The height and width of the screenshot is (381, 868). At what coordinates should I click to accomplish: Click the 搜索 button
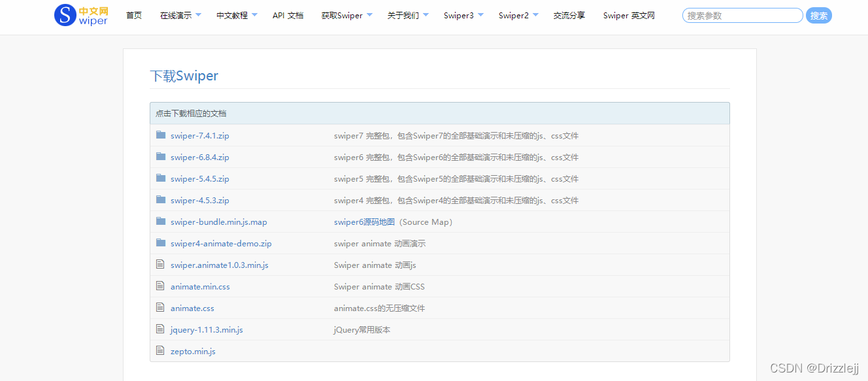coord(819,16)
